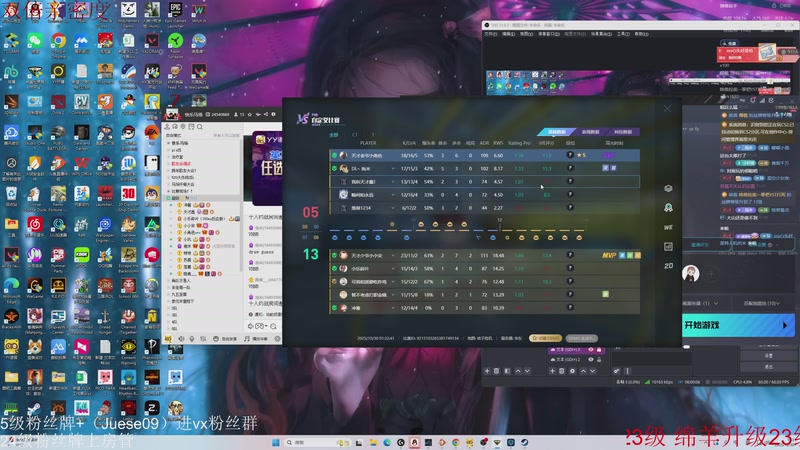Click OBS 设置 settings button

point(768,356)
